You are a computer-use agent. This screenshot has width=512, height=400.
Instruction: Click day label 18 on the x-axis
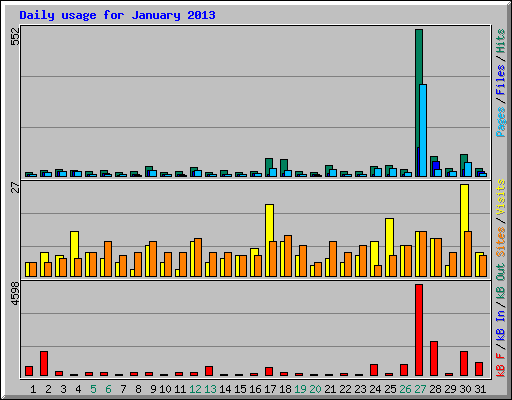(285, 389)
